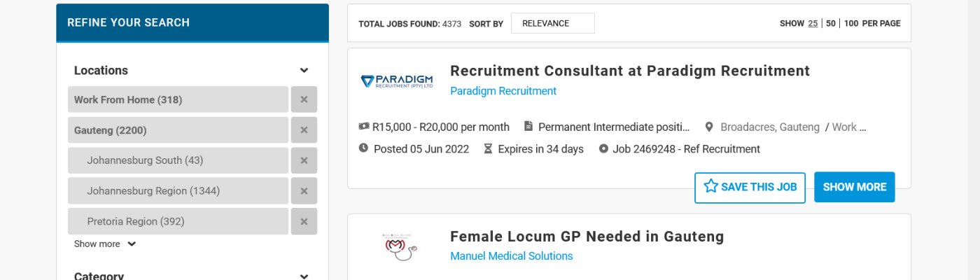Remove the Johannesburg South filter

tap(304, 160)
